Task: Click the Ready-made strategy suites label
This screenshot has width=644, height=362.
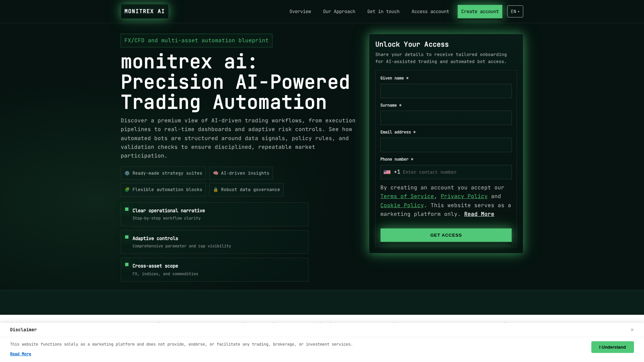Action: click(x=167, y=173)
